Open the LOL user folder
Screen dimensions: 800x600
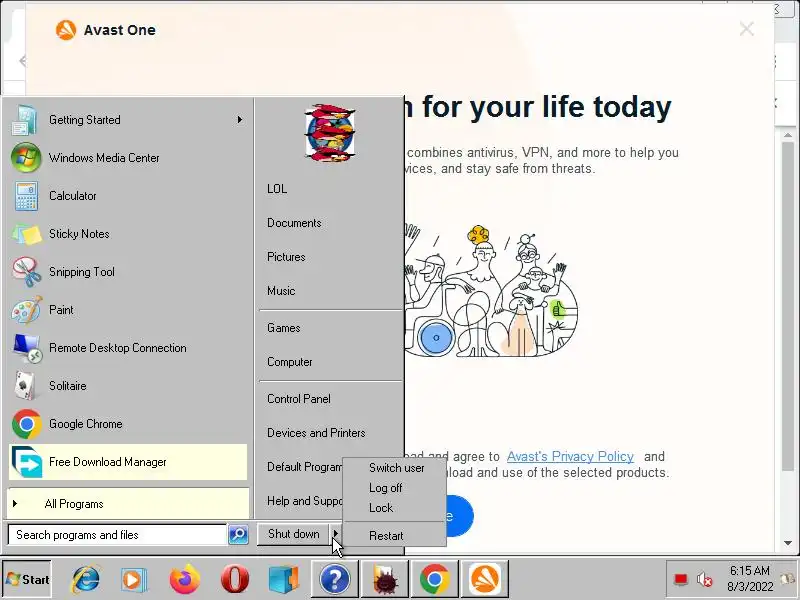[x=277, y=189]
